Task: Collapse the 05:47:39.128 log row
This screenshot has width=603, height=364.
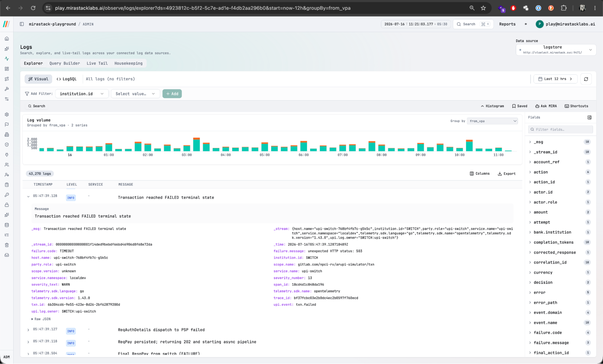Action: pos(28,196)
